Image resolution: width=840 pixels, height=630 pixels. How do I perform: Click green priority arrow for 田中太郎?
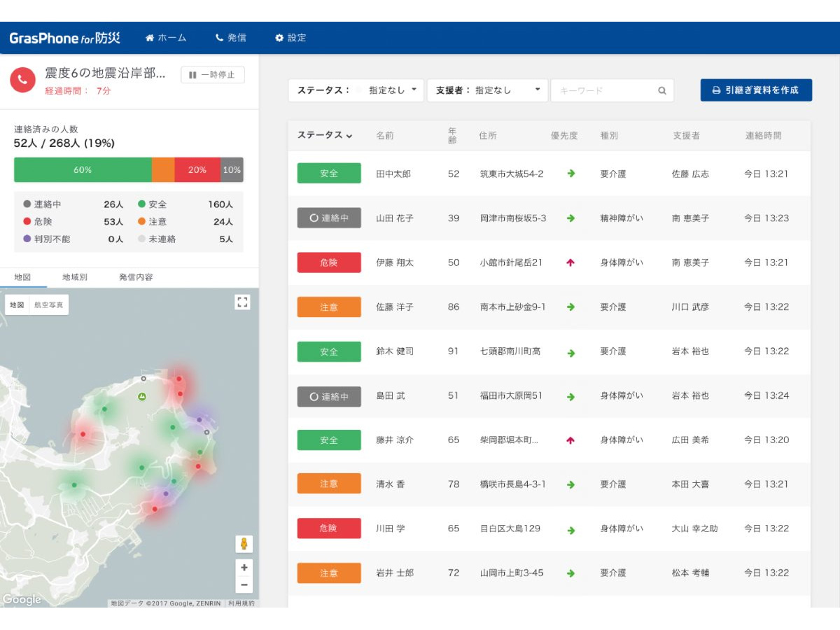tap(570, 174)
